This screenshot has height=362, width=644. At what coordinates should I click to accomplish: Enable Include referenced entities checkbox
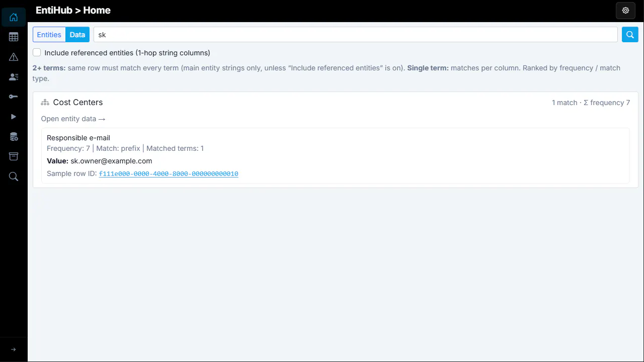[37, 53]
